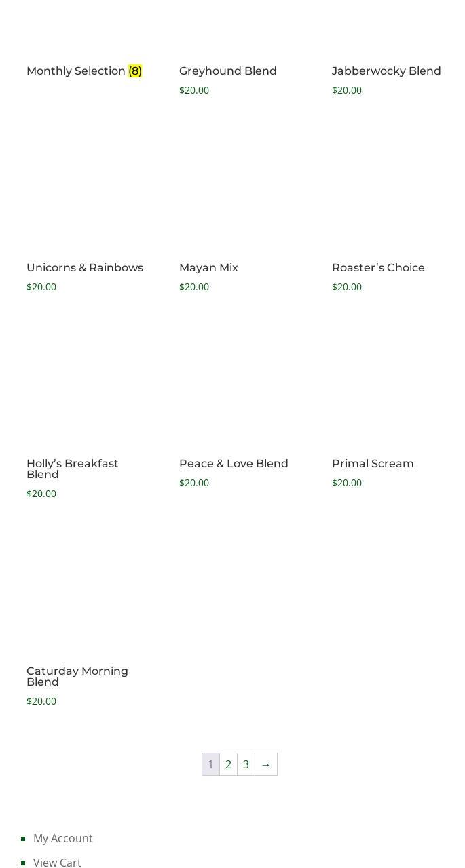Go to page 2 of products

pos(228,764)
